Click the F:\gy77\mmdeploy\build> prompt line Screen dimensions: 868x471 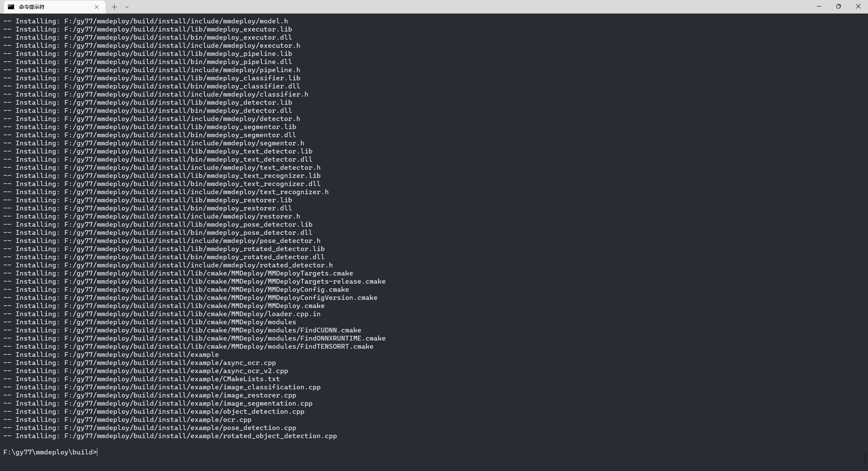click(x=50, y=452)
